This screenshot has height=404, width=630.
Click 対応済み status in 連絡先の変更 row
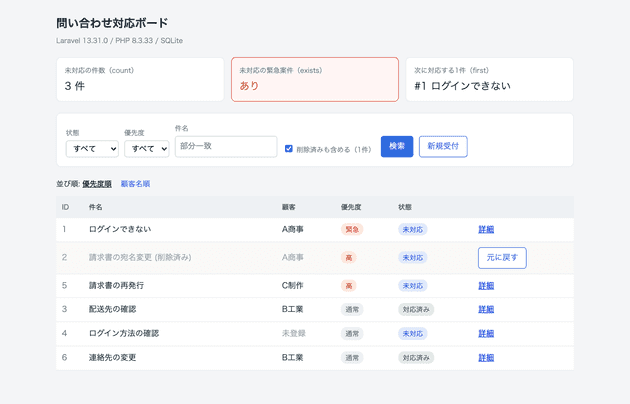pyautogui.click(x=416, y=357)
